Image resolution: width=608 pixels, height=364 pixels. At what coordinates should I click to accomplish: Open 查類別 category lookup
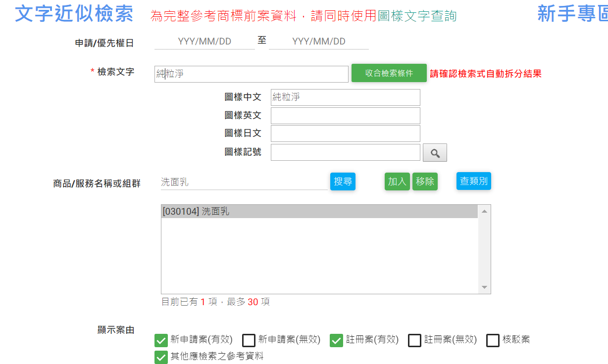473,181
